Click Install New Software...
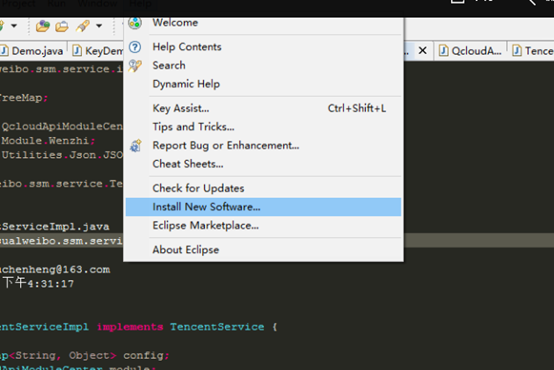Screen dimensions: 554x370 click(x=263, y=207)
